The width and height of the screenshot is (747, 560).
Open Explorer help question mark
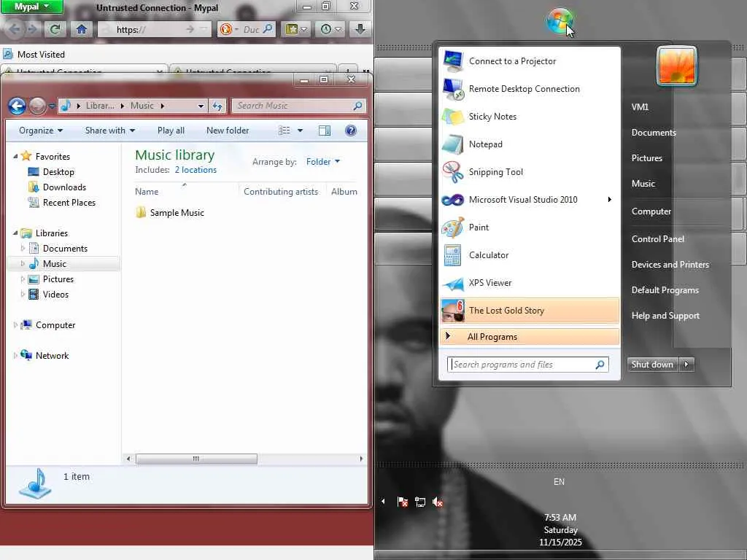[x=351, y=131]
